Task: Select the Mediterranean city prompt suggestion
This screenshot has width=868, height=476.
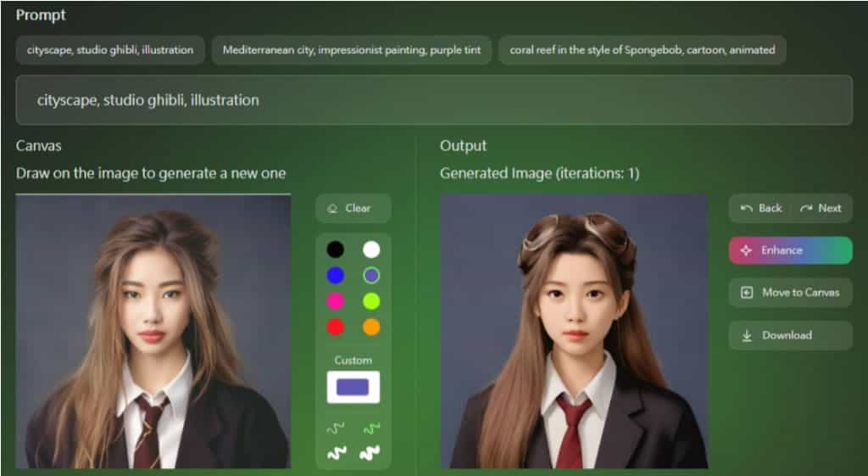Action: pos(351,50)
